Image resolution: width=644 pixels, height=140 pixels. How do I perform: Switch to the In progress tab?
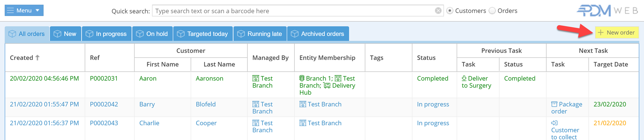point(106,34)
